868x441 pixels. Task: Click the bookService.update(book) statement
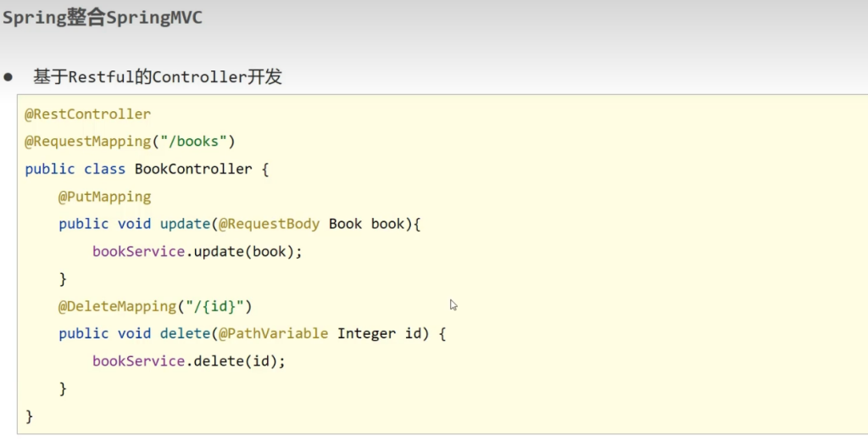[x=197, y=251]
